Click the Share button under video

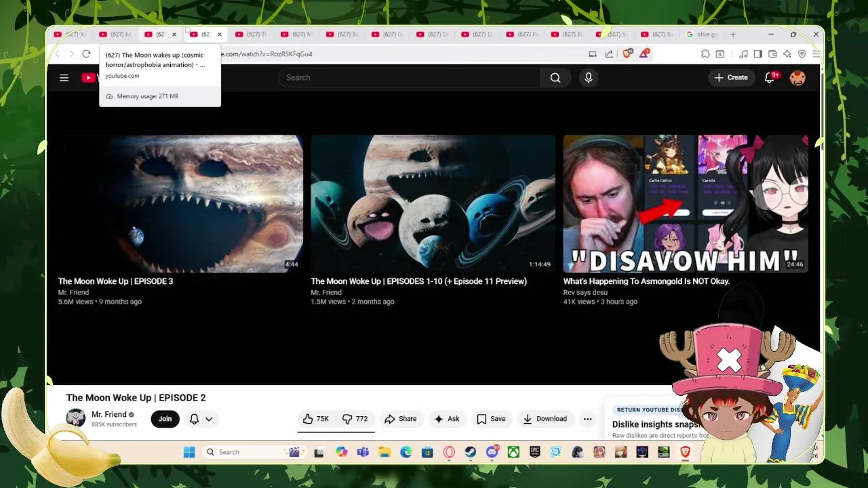click(401, 419)
